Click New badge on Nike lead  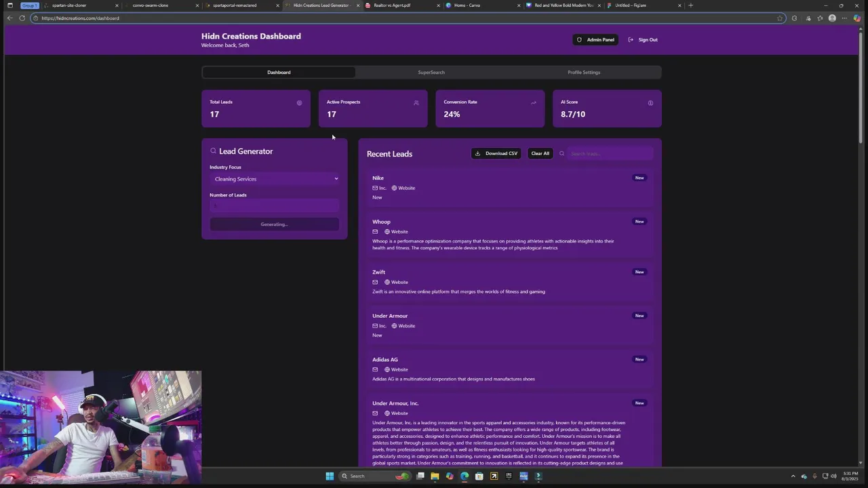pyautogui.click(x=639, y=178)
